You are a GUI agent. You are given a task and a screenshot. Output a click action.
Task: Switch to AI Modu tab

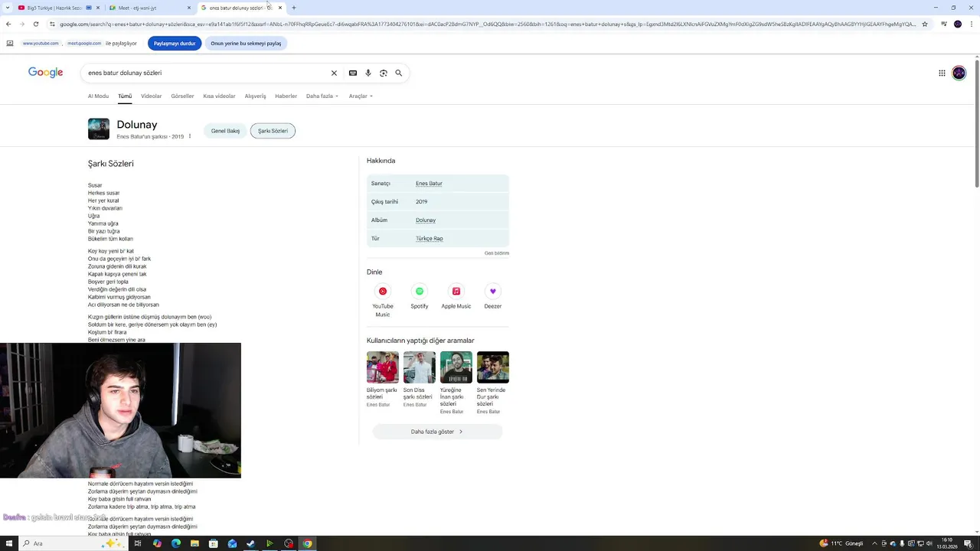coord(98,96)
